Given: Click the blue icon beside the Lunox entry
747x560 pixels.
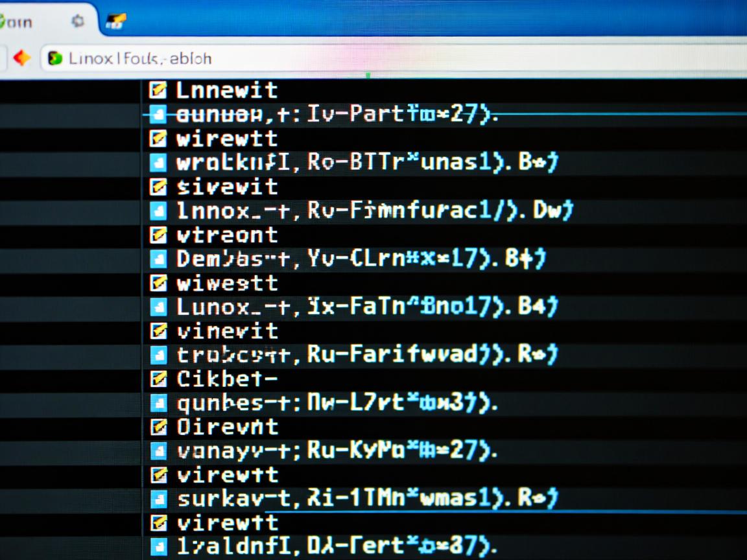Looking at the screenshot, I should pos(158,307).
